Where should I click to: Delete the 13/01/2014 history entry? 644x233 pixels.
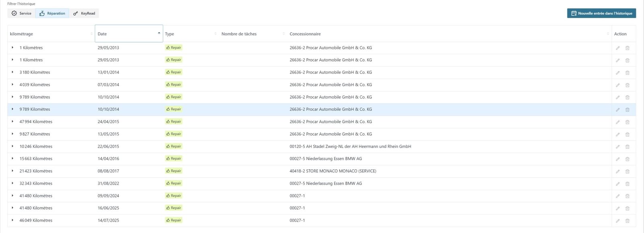(627, 73)
